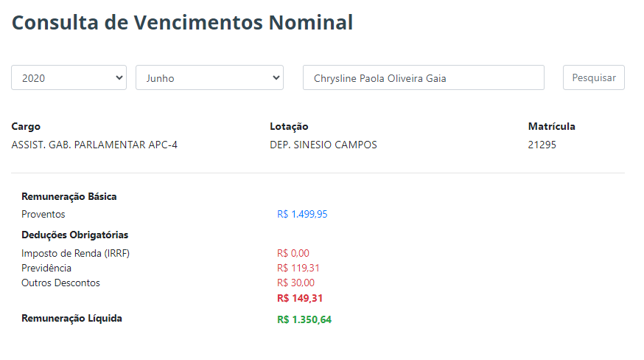Click the Previdência value R$ 119,31
This screenshot has height=360, width=644.
(298, 268)
